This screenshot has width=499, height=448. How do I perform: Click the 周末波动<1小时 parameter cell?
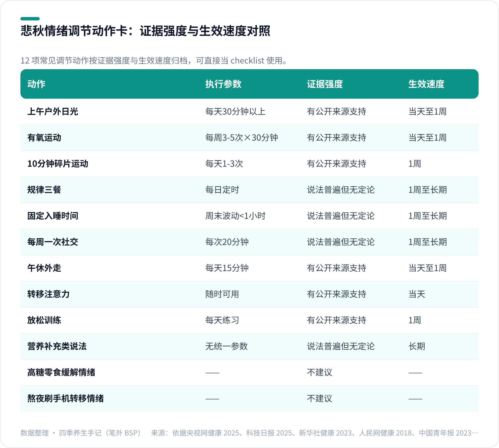coord(236,216)
